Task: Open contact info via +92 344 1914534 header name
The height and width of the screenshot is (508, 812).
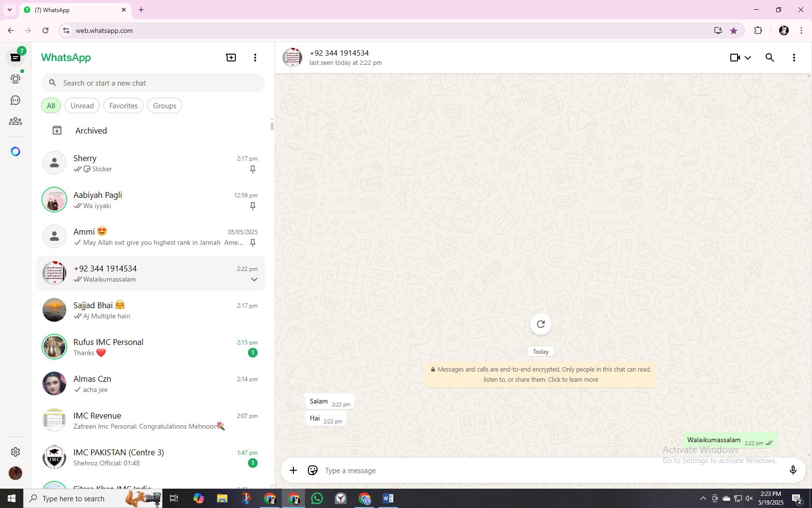Action: coord(339,53)
